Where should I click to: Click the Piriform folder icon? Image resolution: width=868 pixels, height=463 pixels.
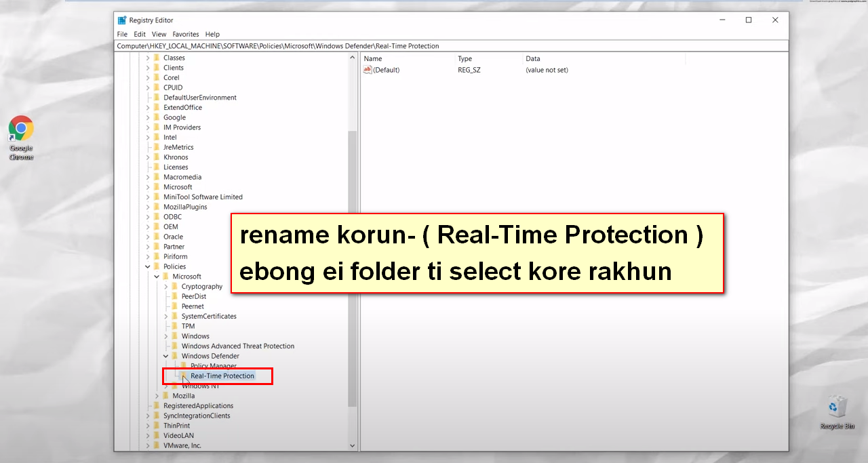[157, 256]
